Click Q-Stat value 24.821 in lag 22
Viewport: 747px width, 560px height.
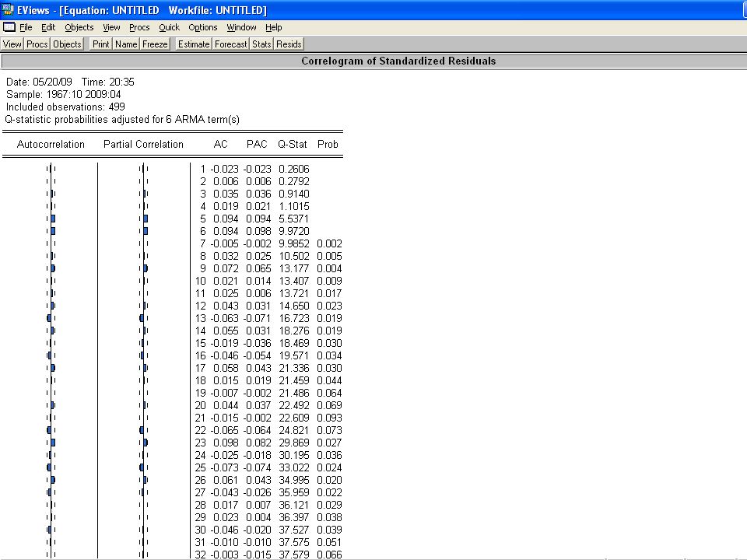click(294, 430)
